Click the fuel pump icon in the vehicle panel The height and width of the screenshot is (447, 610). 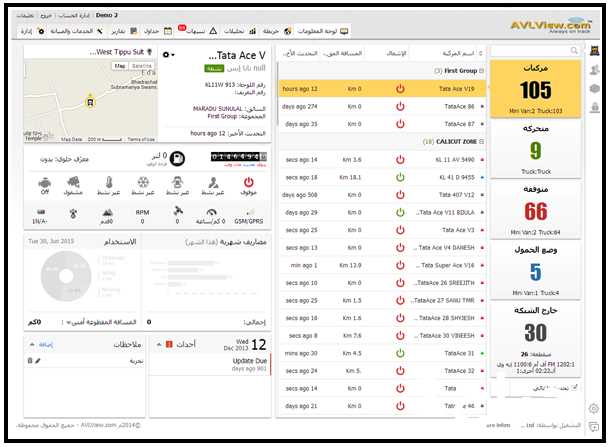click(177, 159)
